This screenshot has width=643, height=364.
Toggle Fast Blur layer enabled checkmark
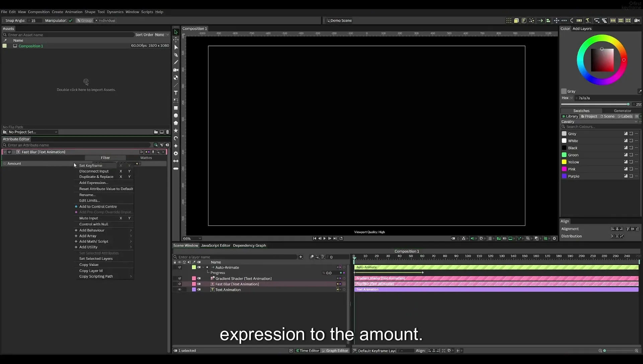pyautogui.click(x=180, y=284)
